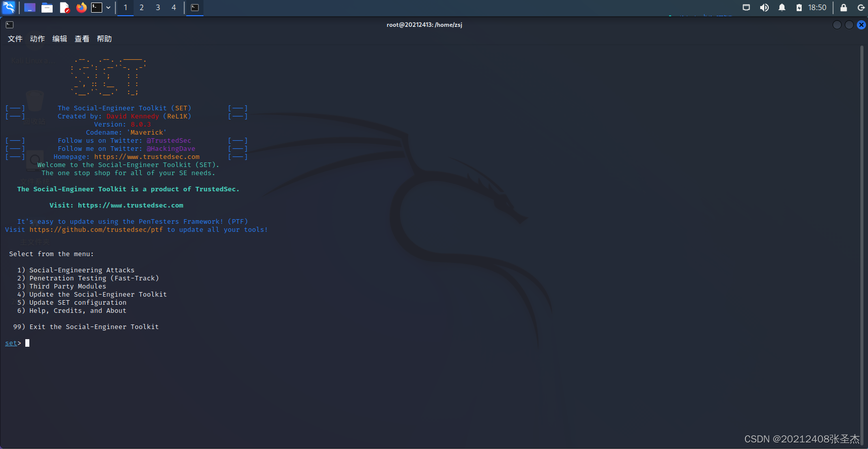Image resolution: width=868 pixels, height=449 pixels.
Task: Maximize the terminal window
Action: click(x=849, y=25)
